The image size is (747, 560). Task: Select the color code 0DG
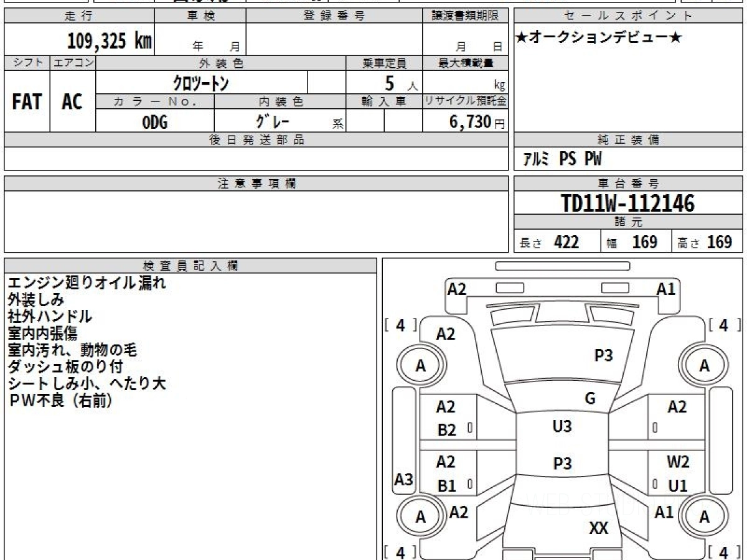(155, 122)
